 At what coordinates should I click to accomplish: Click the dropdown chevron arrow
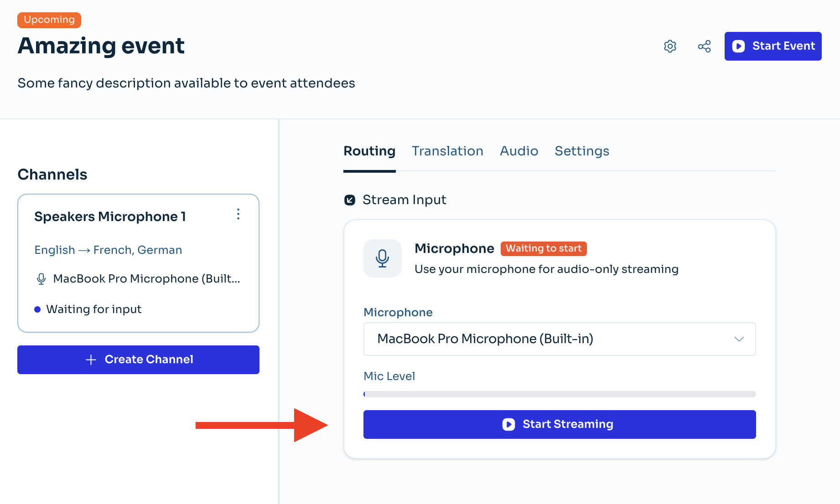[x=739, y=339]
